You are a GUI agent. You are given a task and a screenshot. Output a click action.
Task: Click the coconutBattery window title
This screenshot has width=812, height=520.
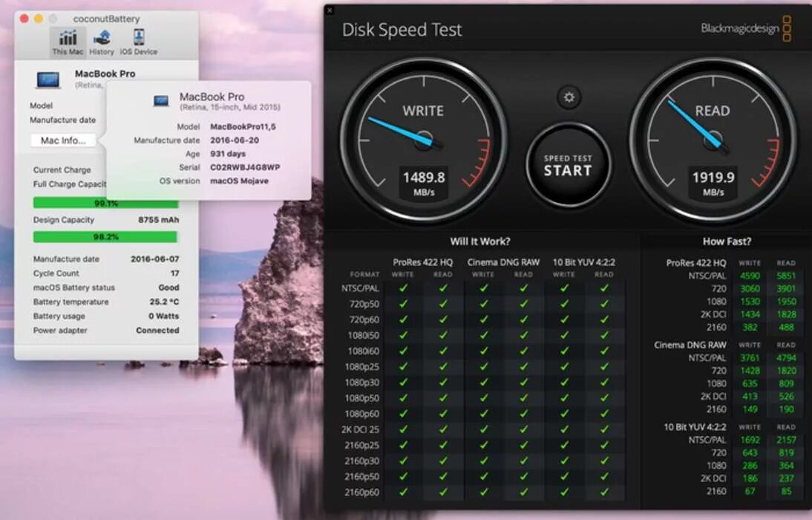pyautogui.click(x=107, y=19)
